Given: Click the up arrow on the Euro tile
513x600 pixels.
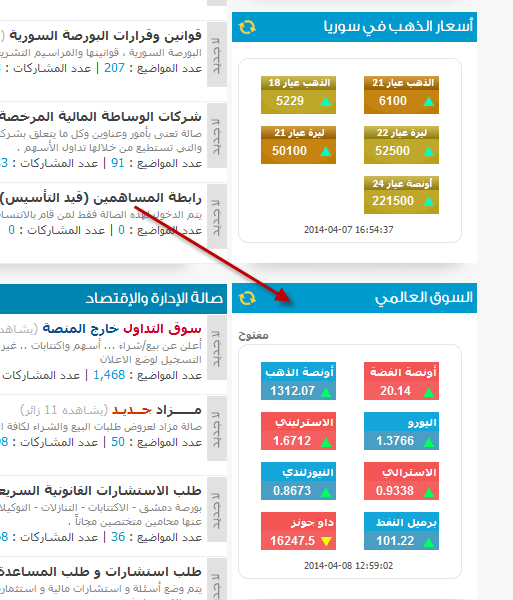Looking at the screenshot, I should (429, 442).
